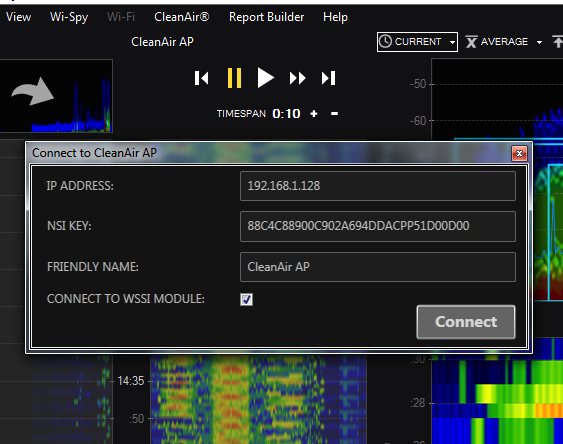
Task: Click the FRIENDLY NAME input field
Action: click(378, 267)
